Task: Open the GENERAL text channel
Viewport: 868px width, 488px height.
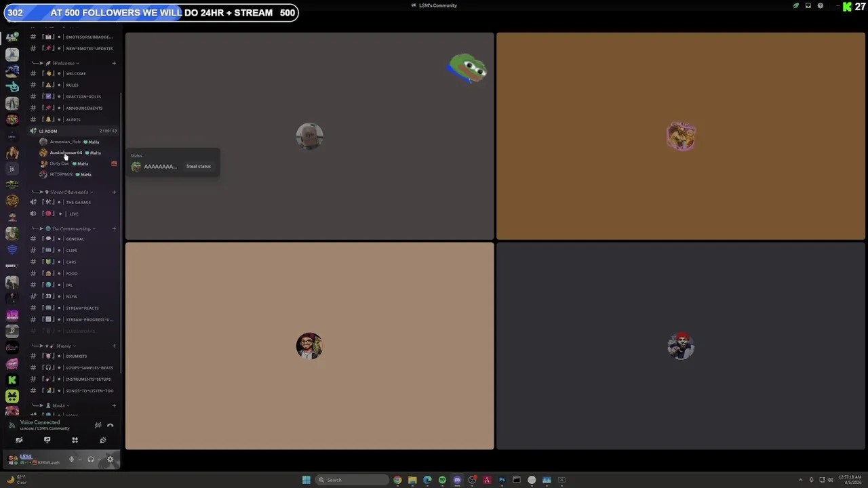Action: click(x=73, y=239)
